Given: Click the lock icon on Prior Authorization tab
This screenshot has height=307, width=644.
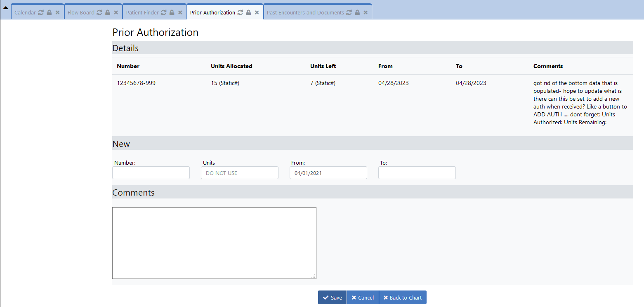Looking at the screenshot, I should point(248,12).
